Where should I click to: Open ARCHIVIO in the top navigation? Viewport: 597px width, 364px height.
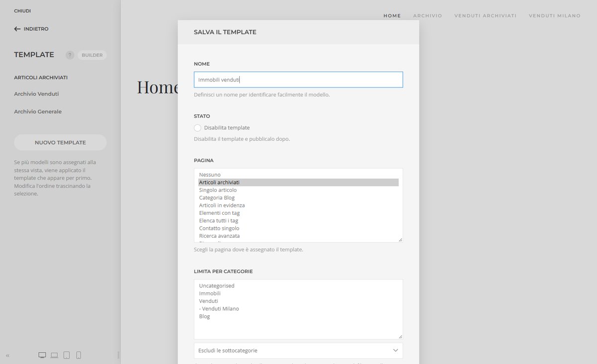(427, 16)
